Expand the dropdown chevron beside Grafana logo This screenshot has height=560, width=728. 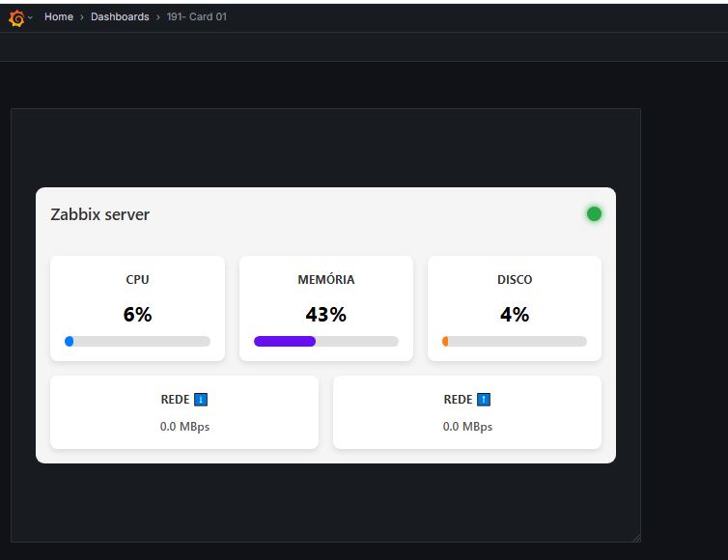tap(30, 17)
